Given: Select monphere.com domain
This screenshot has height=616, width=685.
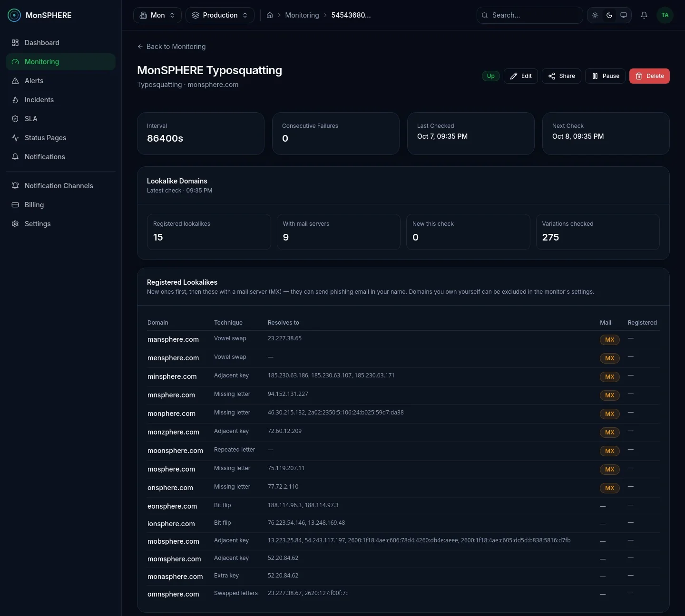Looking at the screenshot, I should [x=171, y=414].
